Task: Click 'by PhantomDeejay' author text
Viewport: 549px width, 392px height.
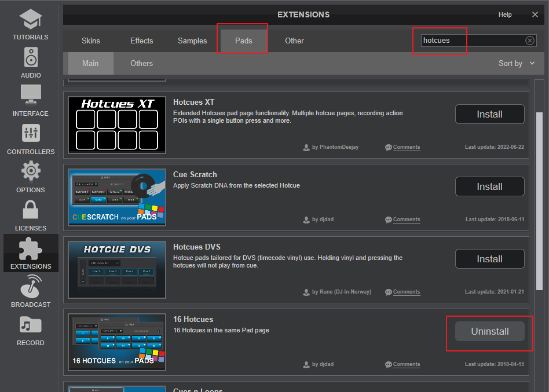Action: pos(335,147)
